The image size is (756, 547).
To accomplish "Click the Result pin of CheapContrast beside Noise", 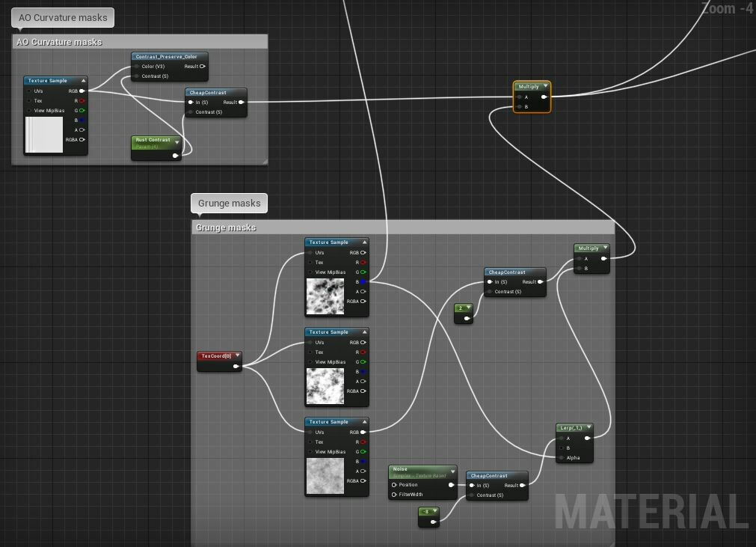I will point(523,485).
